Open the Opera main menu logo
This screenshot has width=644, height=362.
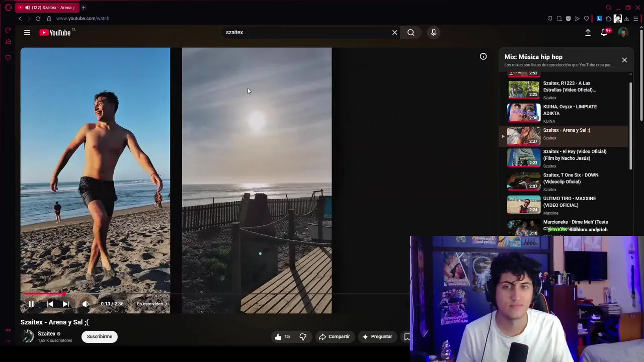pos(8,8)
